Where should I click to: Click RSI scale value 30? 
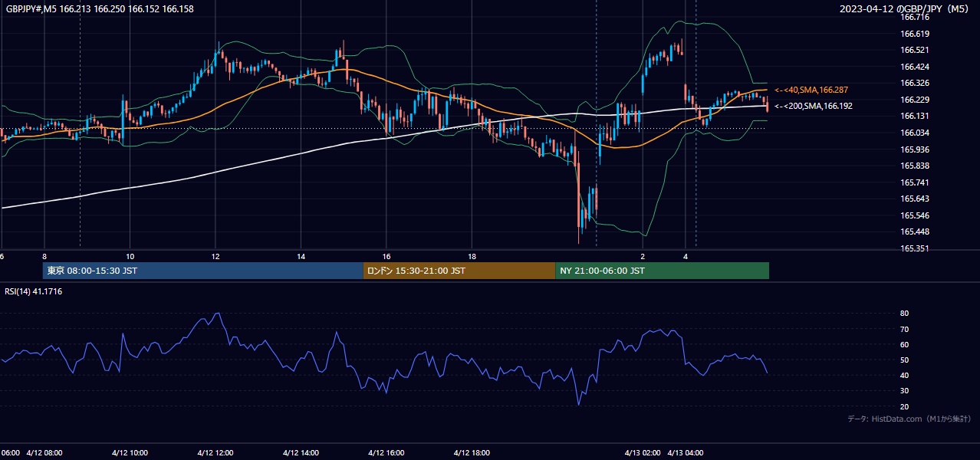pyautogui.click(x=905, y=390)
